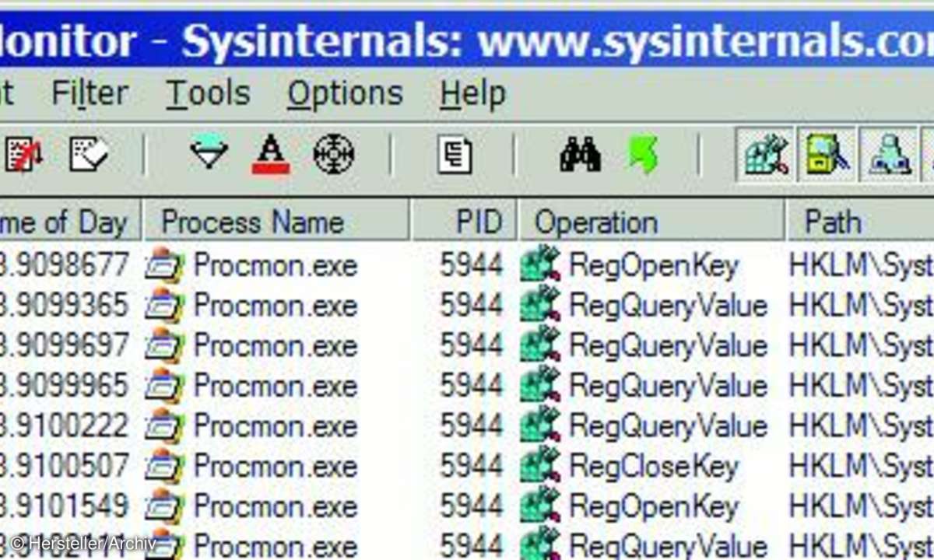Select the Procmon.exe name in the .9098677 row
934x560 pixels.
(x=276, y=265)
